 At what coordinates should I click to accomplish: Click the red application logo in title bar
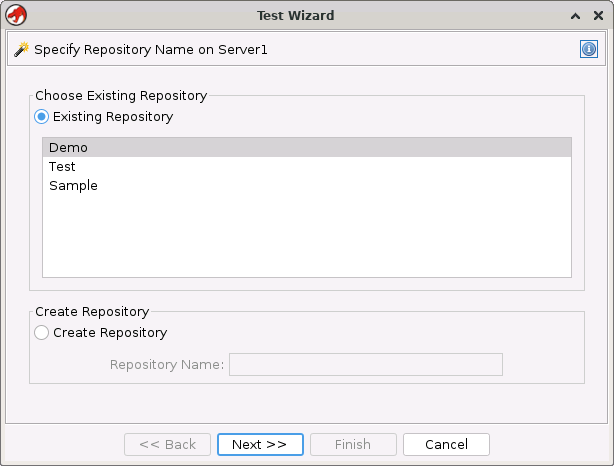click(16, 15)
